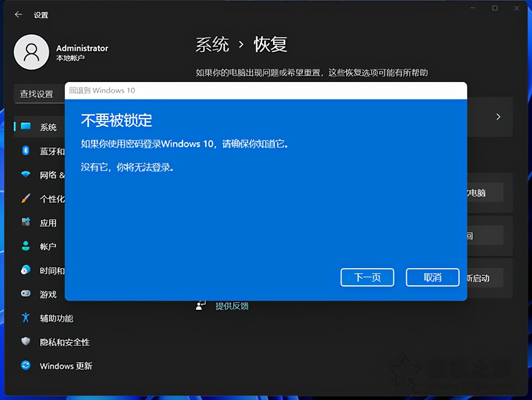Select the Windows 更新 refresh icon
Image resolution: width=532 pixels, height=400 pixels.
(x=26, y=365)
